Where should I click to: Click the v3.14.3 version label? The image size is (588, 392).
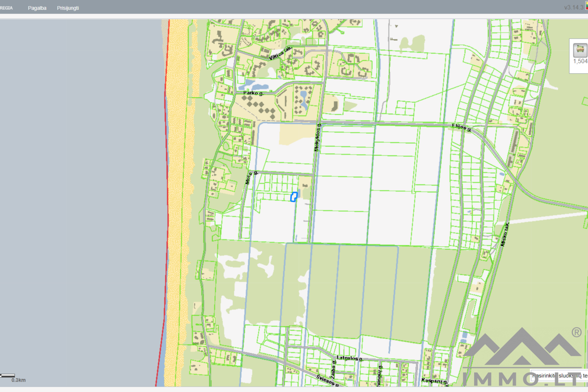tap(574, 7)
